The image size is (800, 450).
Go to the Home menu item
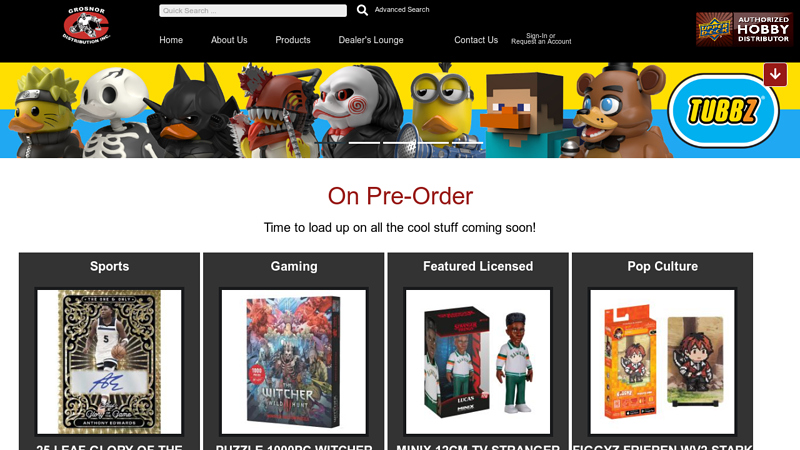pos(171,40)
